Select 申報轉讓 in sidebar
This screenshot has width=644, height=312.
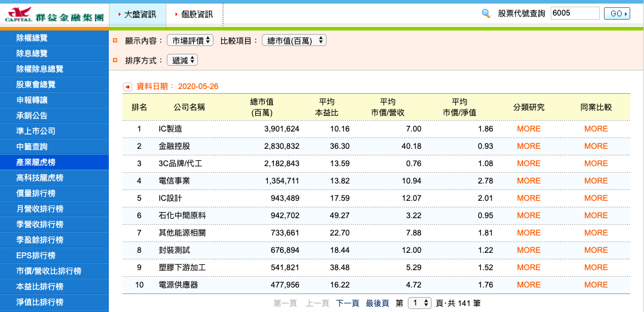tap(54, 100)
